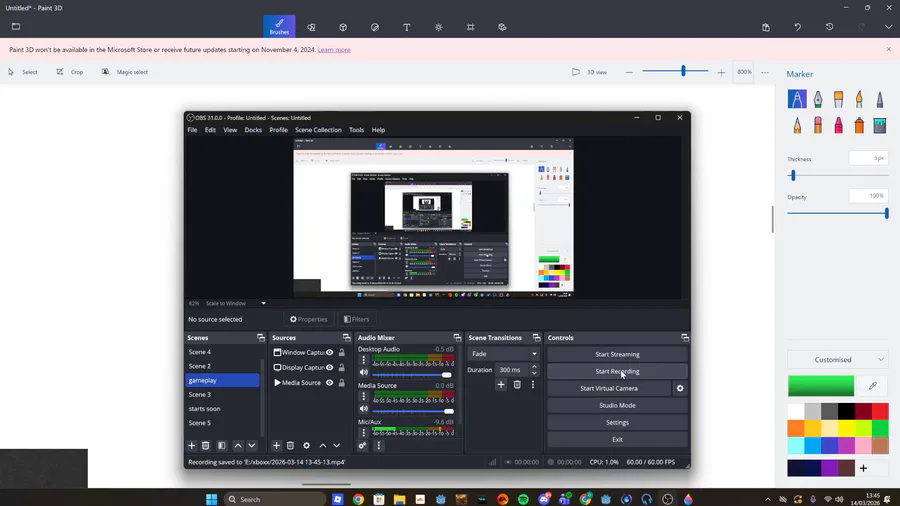Open the Fade transition dropdown
Screen dimensions: 900x506
504,354
